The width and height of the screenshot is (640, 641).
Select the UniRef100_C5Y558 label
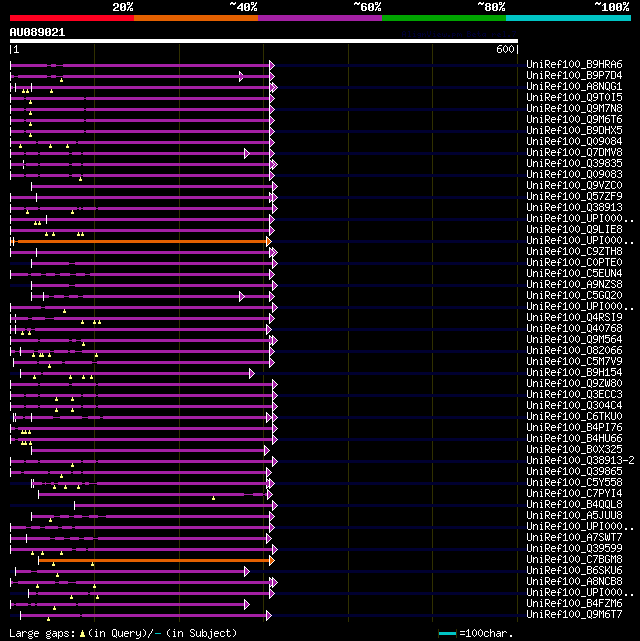pyautogui.click(x=574, y=483)
